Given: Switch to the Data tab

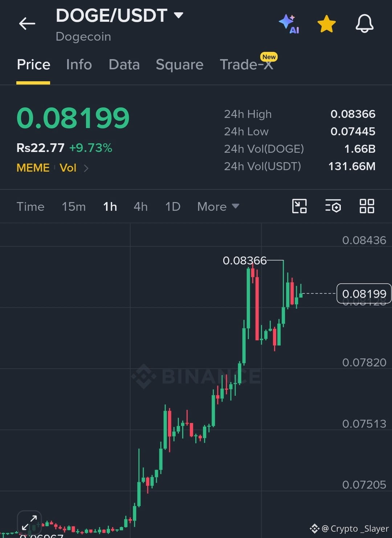Looking at the screenshot, I should coord(124,65).
